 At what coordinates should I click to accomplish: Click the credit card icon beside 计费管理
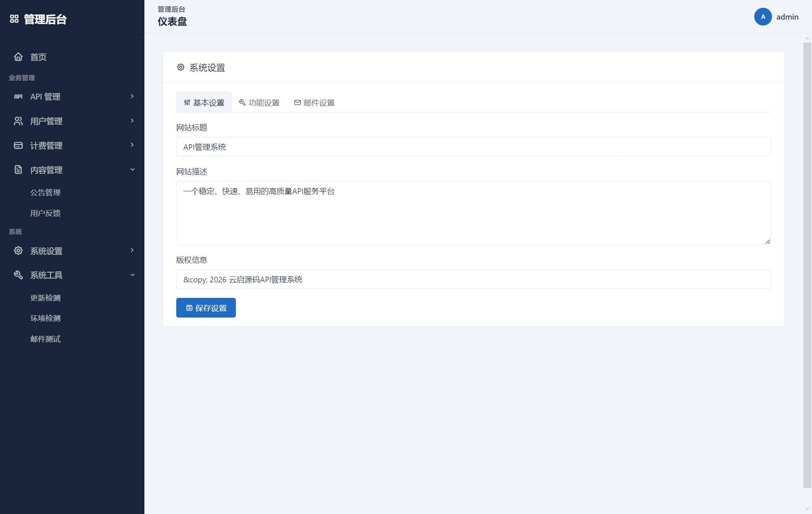click(18, 145)
